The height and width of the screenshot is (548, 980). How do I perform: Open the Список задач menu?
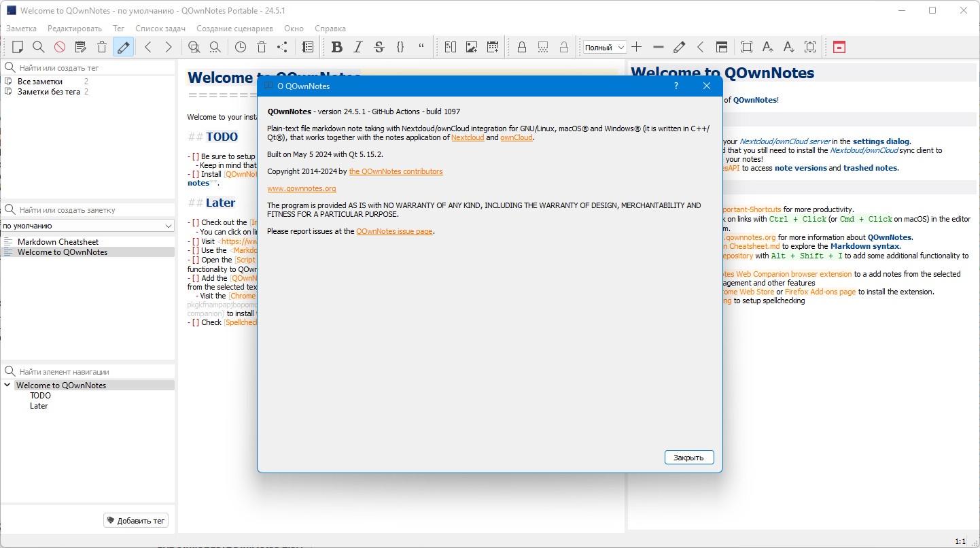click(x=160, y=29)
